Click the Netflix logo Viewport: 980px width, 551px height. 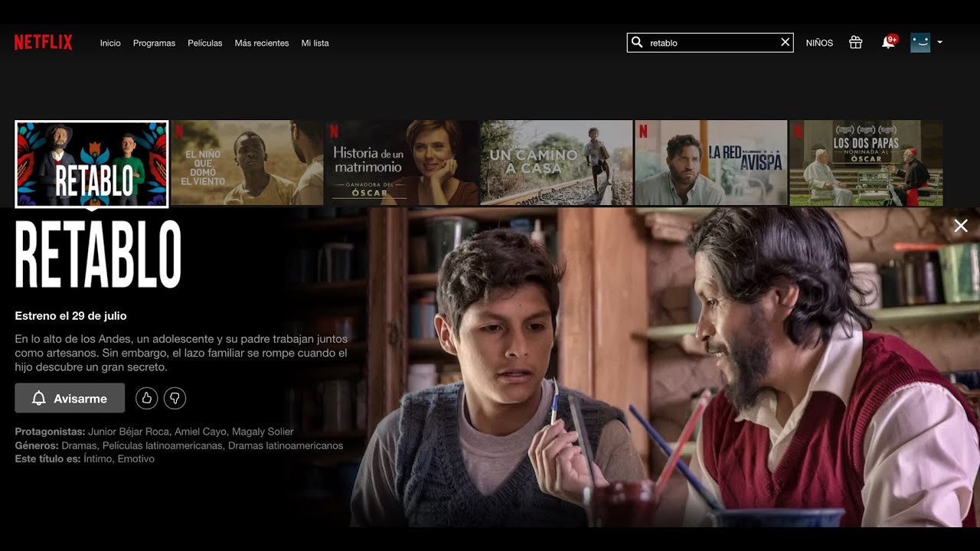click(x=44, y=43)
